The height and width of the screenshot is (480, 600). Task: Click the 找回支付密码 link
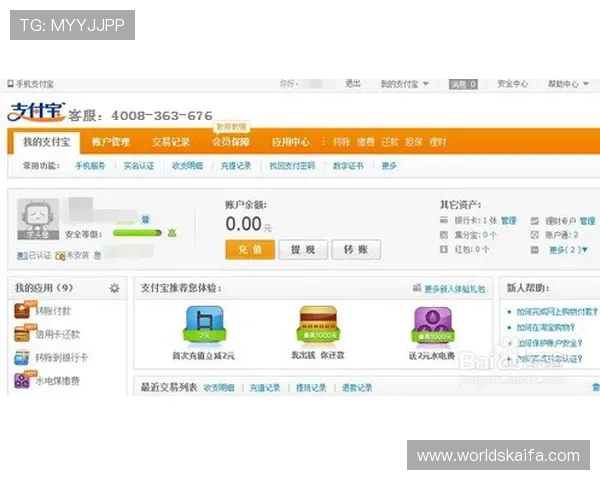[292, 166]
